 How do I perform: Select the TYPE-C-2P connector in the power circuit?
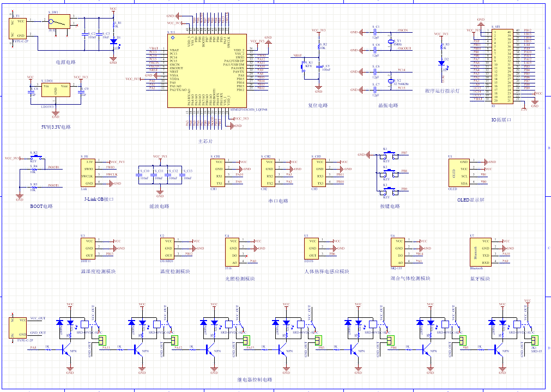click(19, 28)
